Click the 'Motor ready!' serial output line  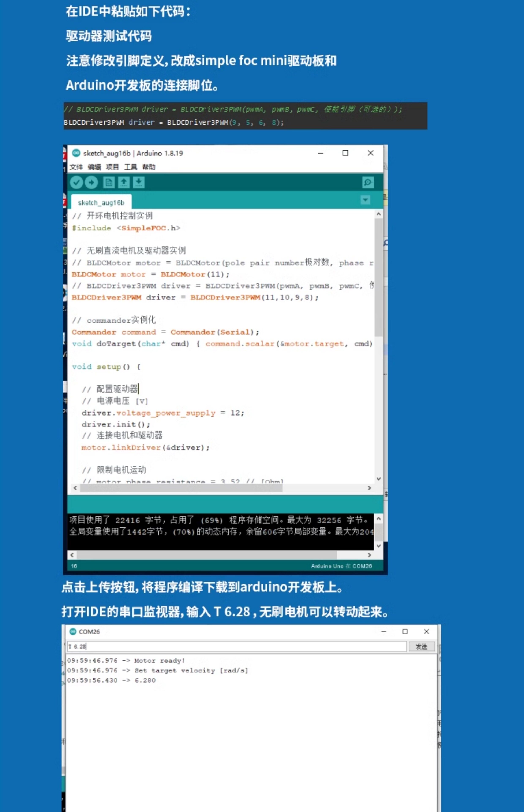point(126,661)
